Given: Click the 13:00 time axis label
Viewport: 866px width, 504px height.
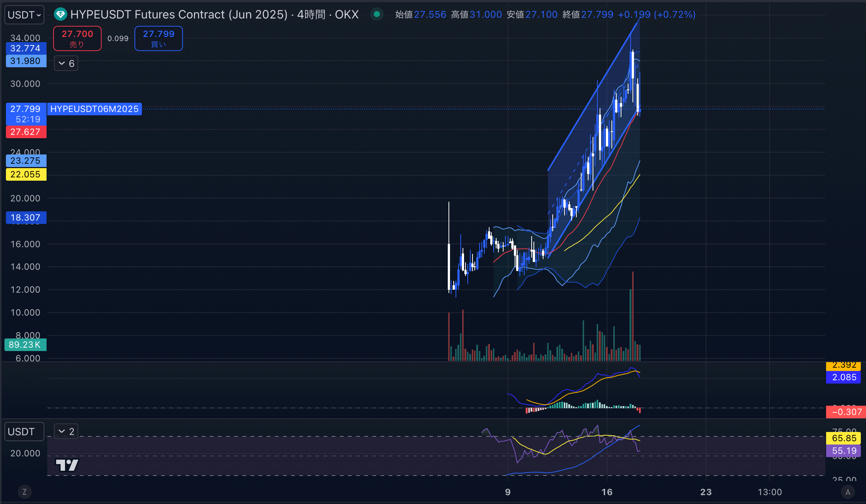Looking at the screenshot, I should (770, 492).
